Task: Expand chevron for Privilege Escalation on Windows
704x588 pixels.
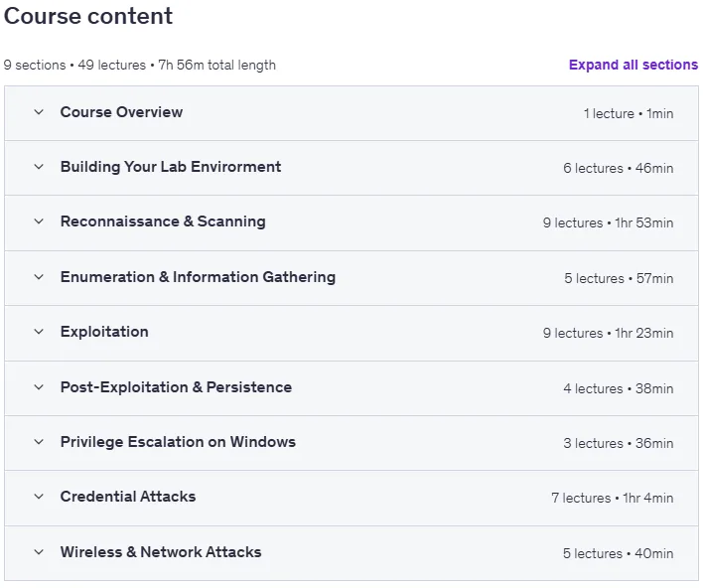Action: (x=39, y=442)
